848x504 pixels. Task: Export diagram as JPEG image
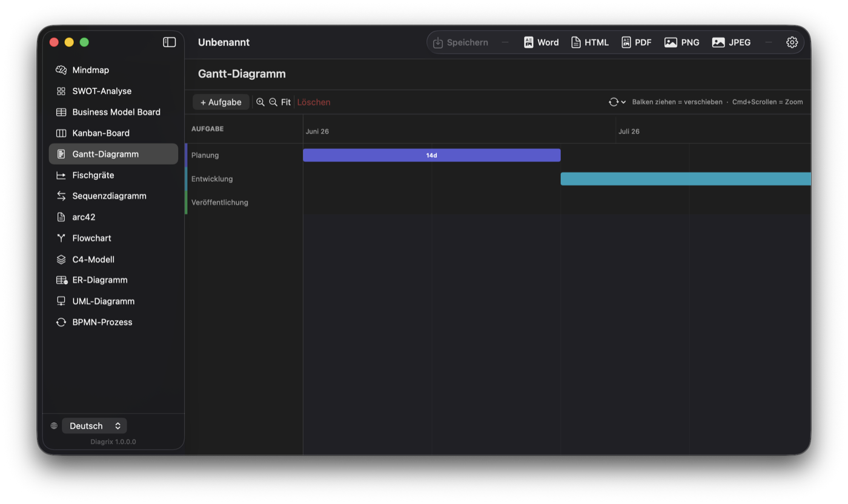(731, 42)
